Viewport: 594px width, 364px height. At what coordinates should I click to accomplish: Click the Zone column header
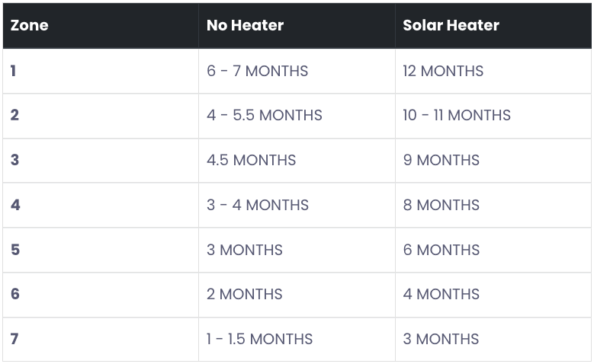pos(30,25)
